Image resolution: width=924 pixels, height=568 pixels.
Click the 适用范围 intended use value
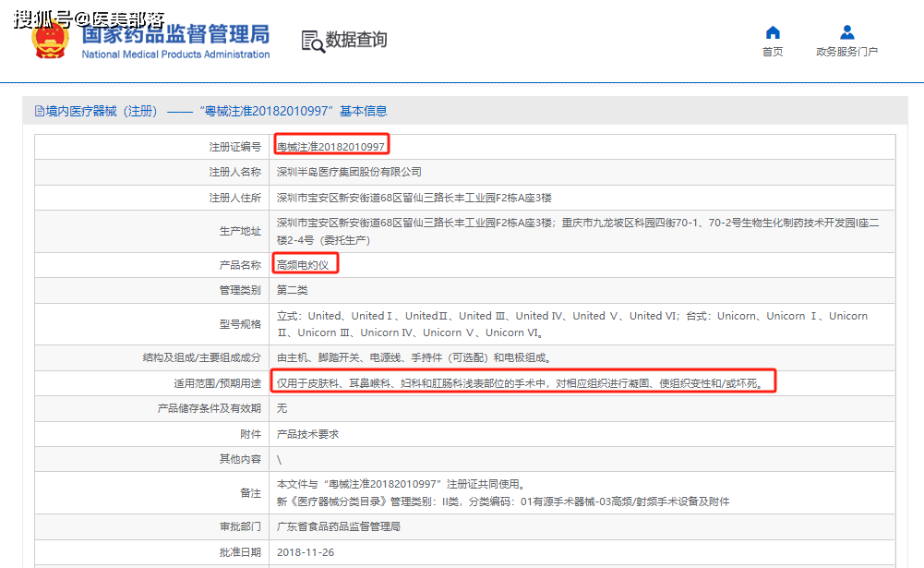click(x=521, y=383)
